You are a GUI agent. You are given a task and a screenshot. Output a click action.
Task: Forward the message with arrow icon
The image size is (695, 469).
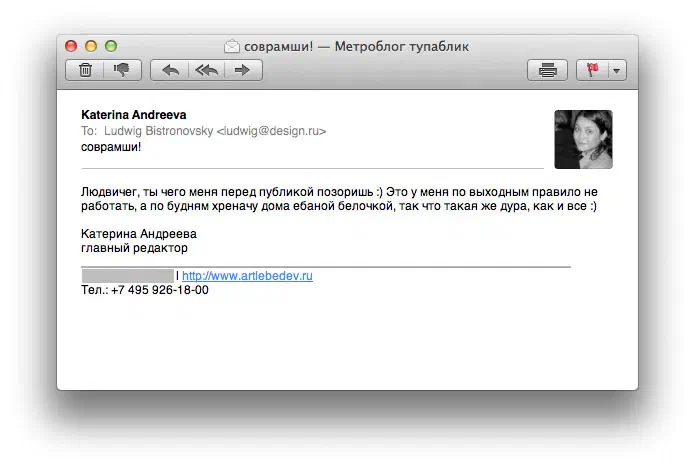click(242, 70)
